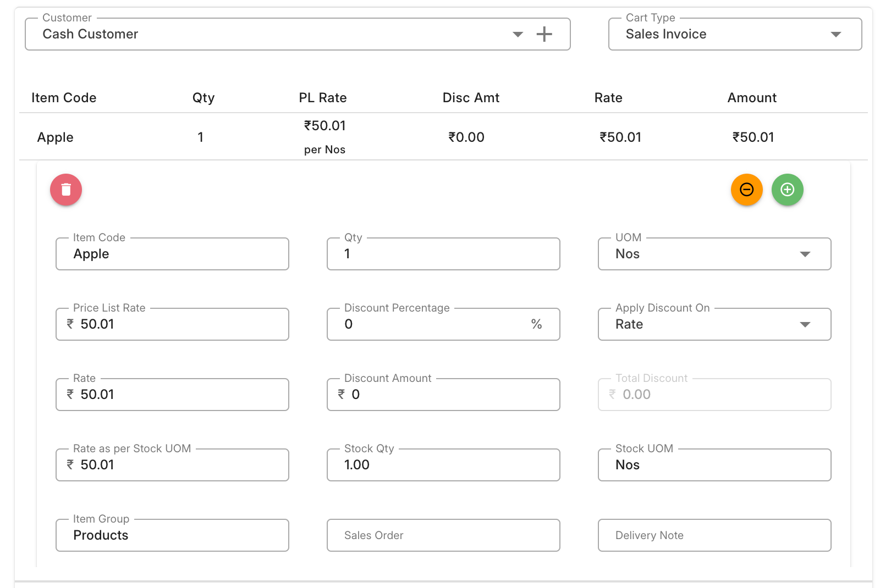Screen dimensions: 880x588
Task: Click the Qty input field
Action: (443, 254)
